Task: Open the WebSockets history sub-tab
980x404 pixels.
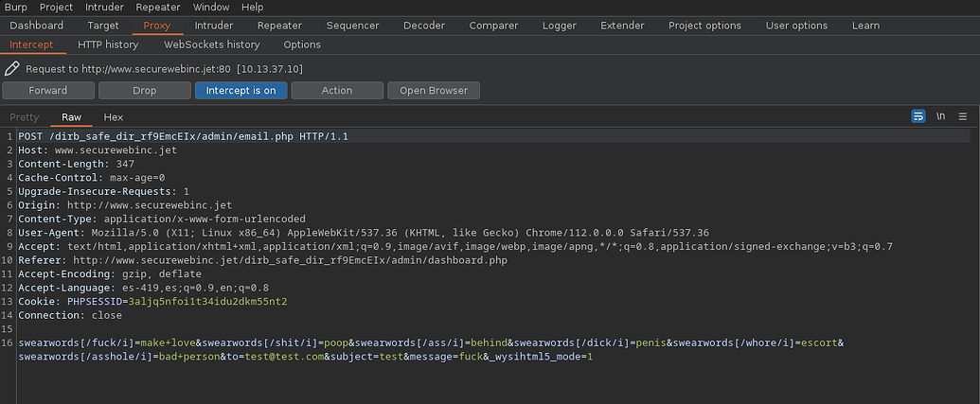Action: point(211,44)
